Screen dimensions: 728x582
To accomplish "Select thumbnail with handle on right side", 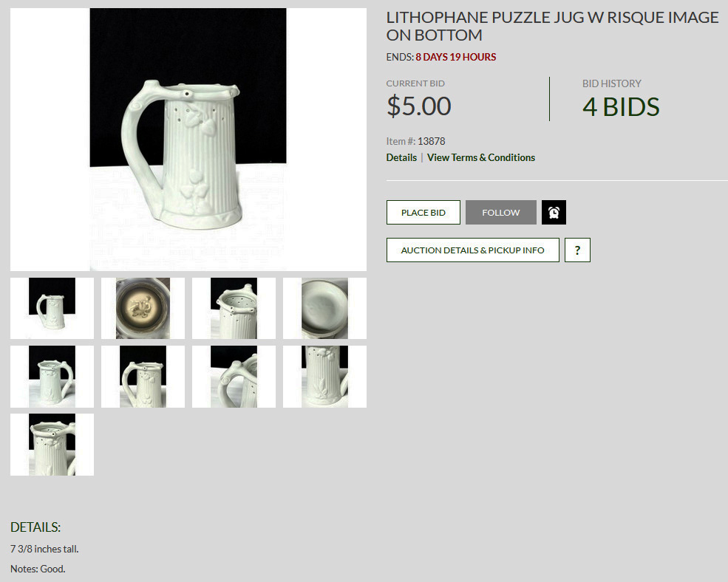I will click(x=52, y=377).
